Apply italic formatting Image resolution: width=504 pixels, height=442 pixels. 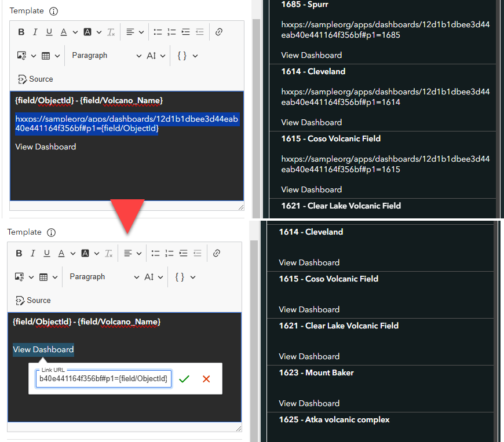[34, 32]
